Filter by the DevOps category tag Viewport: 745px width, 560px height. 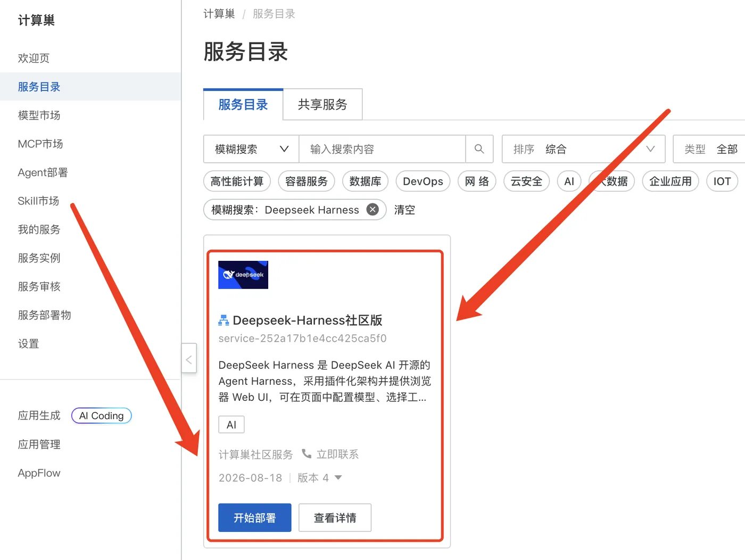(x=423, y=182)
